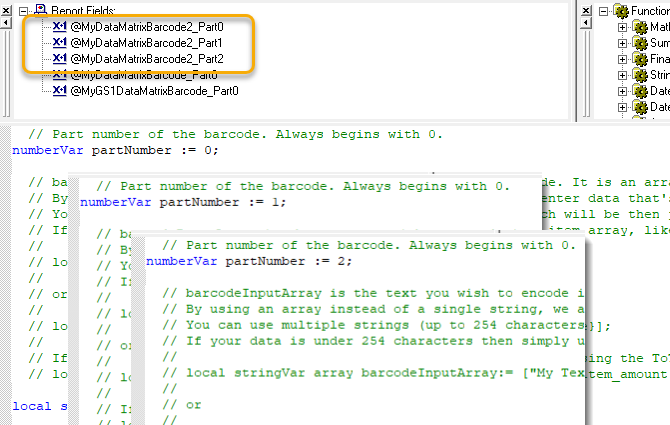
Task: Select the Report Fields root label
Action: (83, 10)
